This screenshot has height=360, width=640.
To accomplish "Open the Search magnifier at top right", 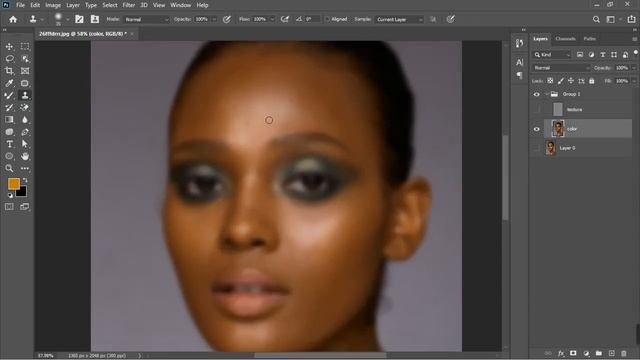I will 596,19.
